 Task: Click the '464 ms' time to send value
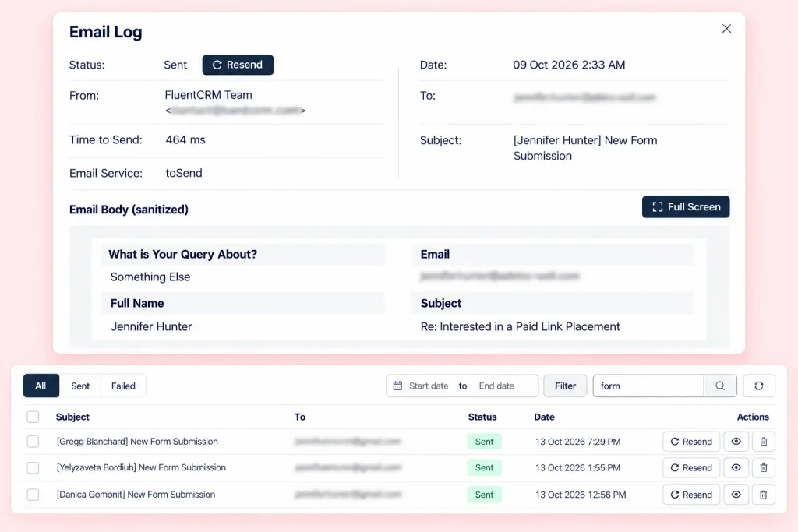[185, 140]
